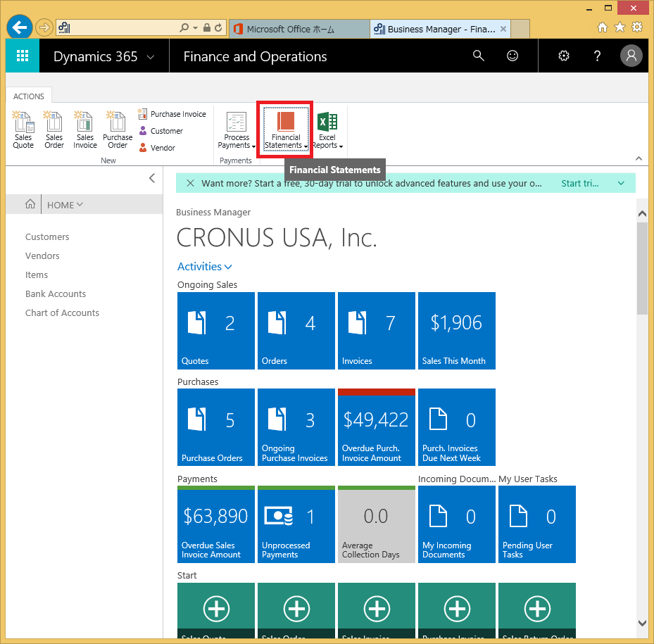Click the refresh icon in address bar
Image resolution: width=654 pixels, height=644 pixels.
(218, 28)
